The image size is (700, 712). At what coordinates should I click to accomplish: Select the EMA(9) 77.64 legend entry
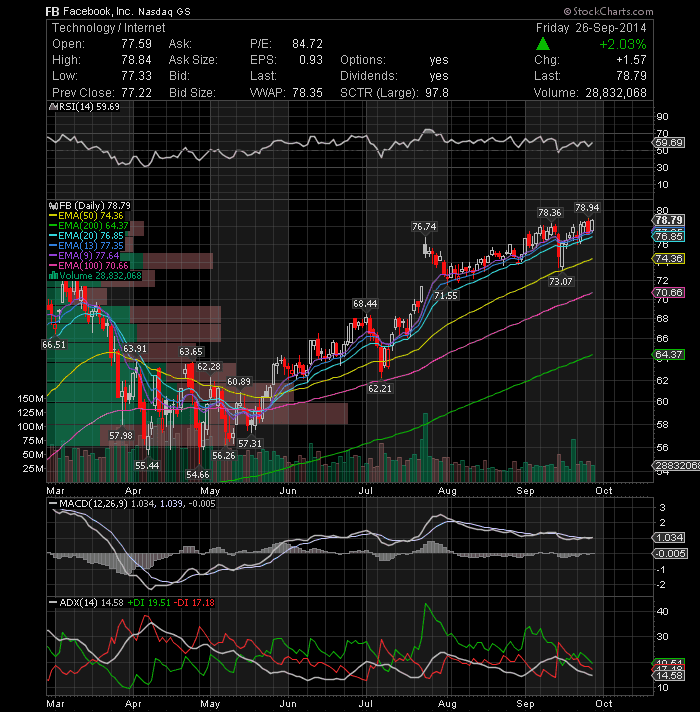pyautogui.click(x=84, y=256)
